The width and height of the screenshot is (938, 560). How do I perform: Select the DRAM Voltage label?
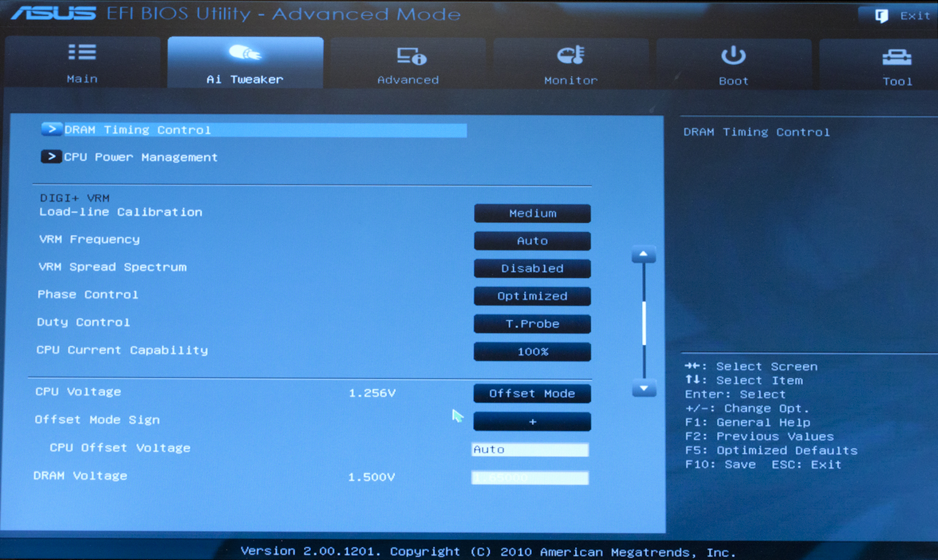pos(80,476)
